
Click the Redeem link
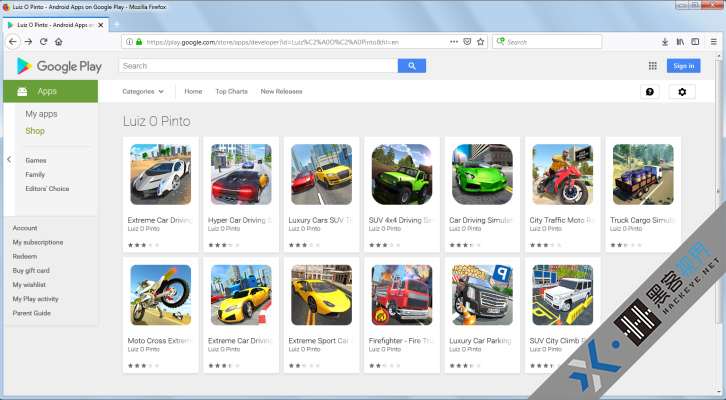(25, 256)
